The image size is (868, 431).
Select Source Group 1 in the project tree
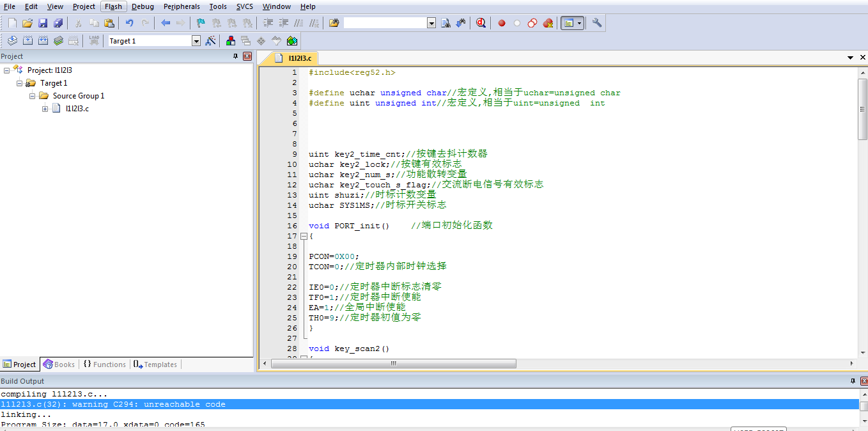79,96
